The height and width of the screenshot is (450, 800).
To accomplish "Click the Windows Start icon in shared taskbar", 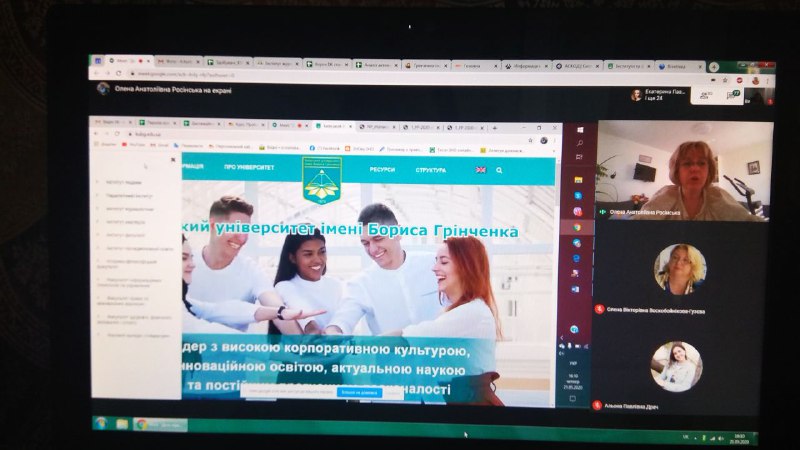I will click(579, 130).
